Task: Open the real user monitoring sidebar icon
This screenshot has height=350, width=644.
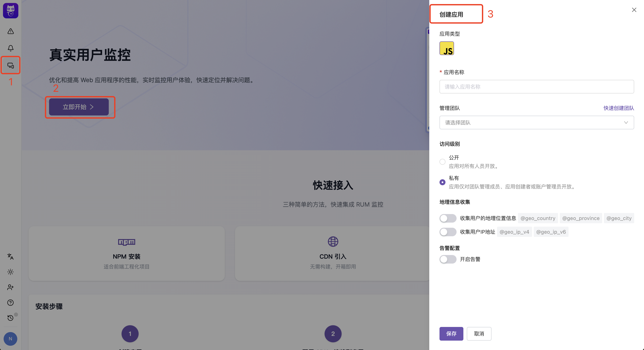Action: pos(10,65)
